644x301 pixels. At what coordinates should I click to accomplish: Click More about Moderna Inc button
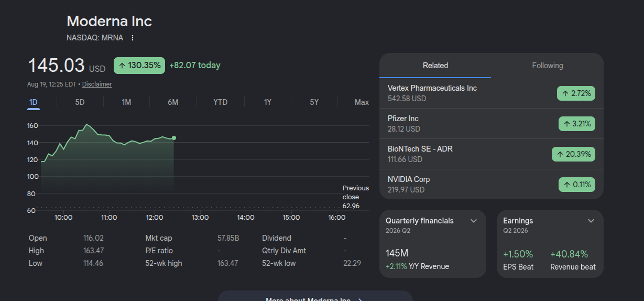[315, 296]
